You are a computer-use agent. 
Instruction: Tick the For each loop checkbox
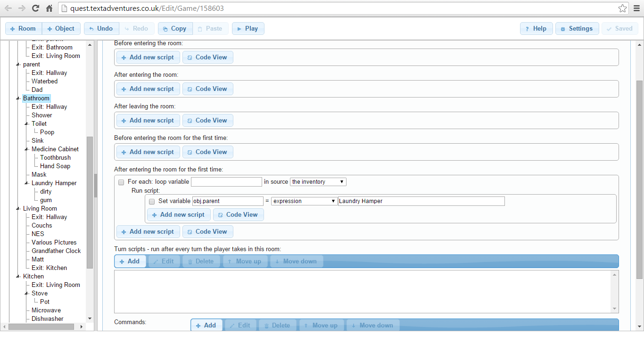click(x=121, y=182)
